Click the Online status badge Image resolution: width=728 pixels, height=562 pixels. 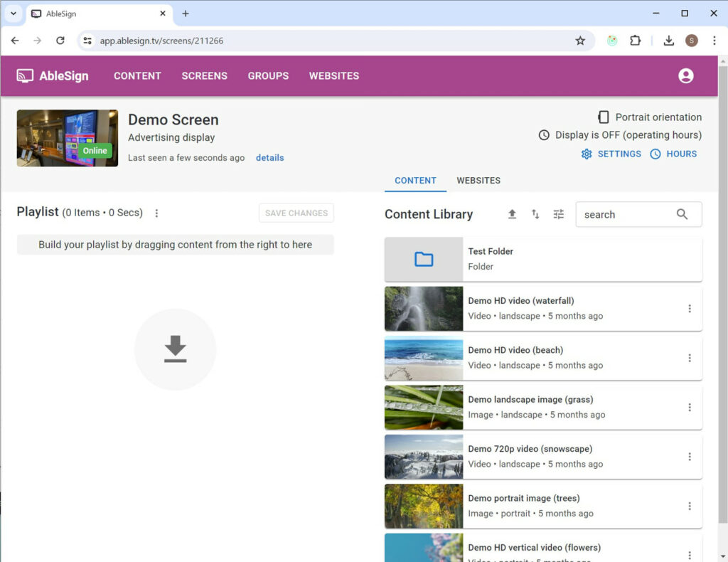coord(95,151)
